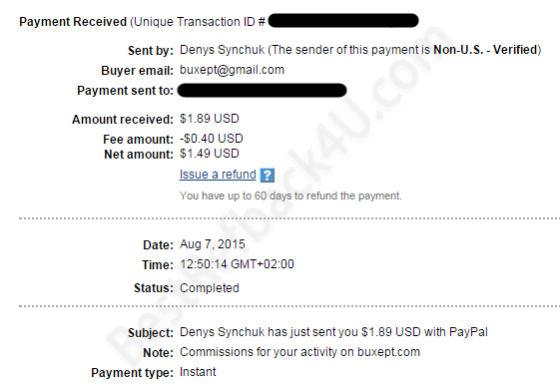Click the Completed status value
Viewport: 560px width, 392px height.
(210, 288)
